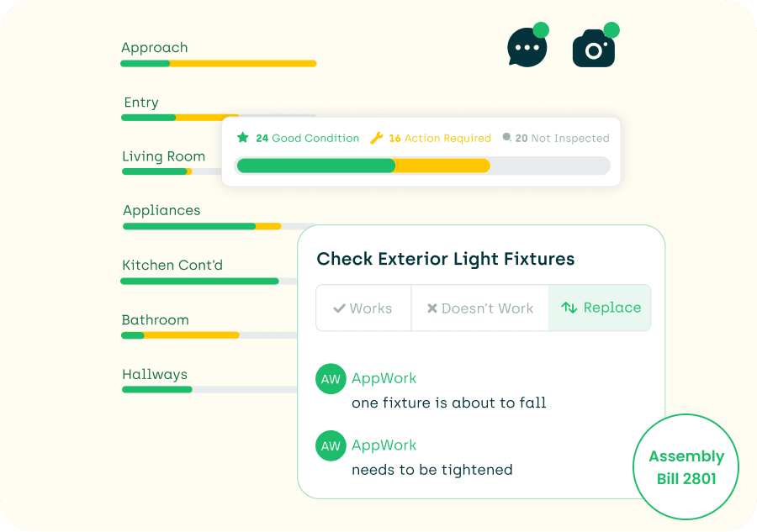This screenshot has width=757, height=532.
Task: Click the green star Good Condition icon
Action: pos(243,138)
